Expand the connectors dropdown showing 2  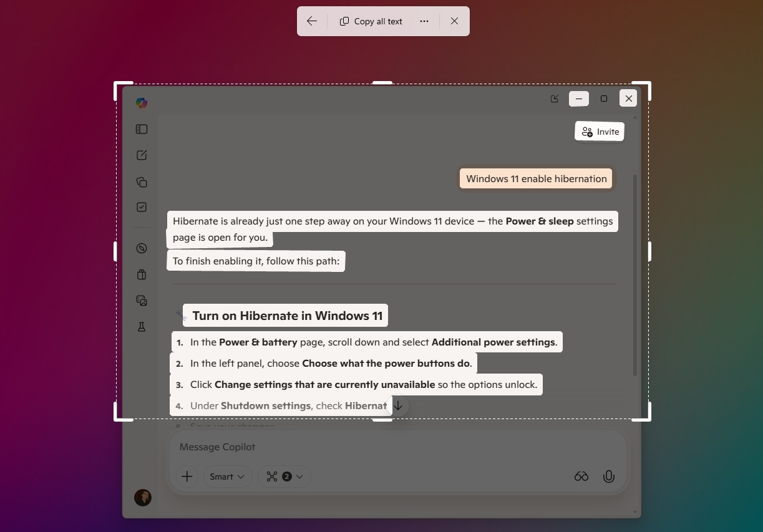pos(284,476)
